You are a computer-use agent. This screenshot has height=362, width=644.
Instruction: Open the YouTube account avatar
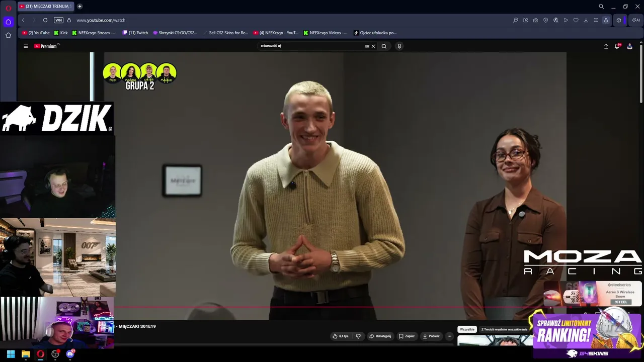pyautogui.click(x=629, y=46)
